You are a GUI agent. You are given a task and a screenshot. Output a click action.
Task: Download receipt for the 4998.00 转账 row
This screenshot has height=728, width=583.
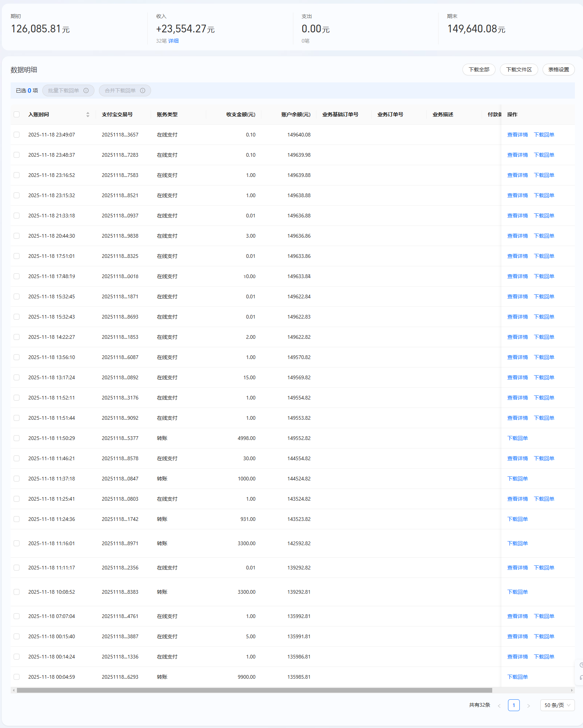coord(517,438)
